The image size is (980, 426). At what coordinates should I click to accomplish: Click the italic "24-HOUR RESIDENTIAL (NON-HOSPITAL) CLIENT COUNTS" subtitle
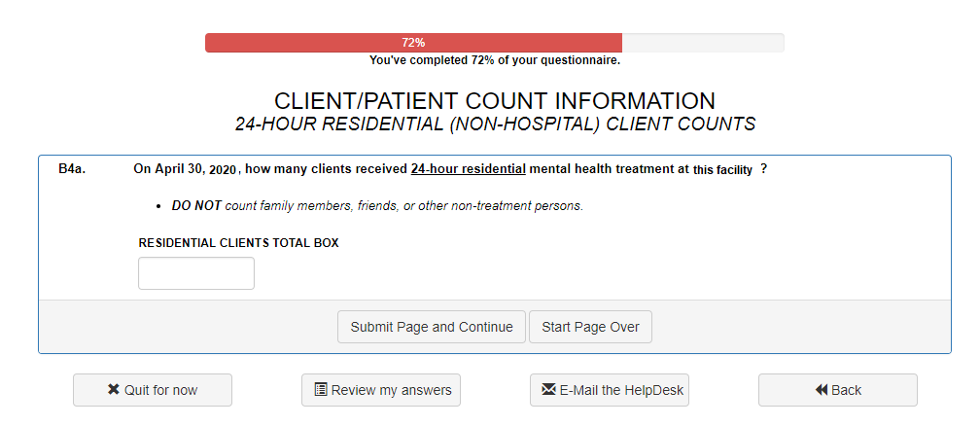(495, 124)
